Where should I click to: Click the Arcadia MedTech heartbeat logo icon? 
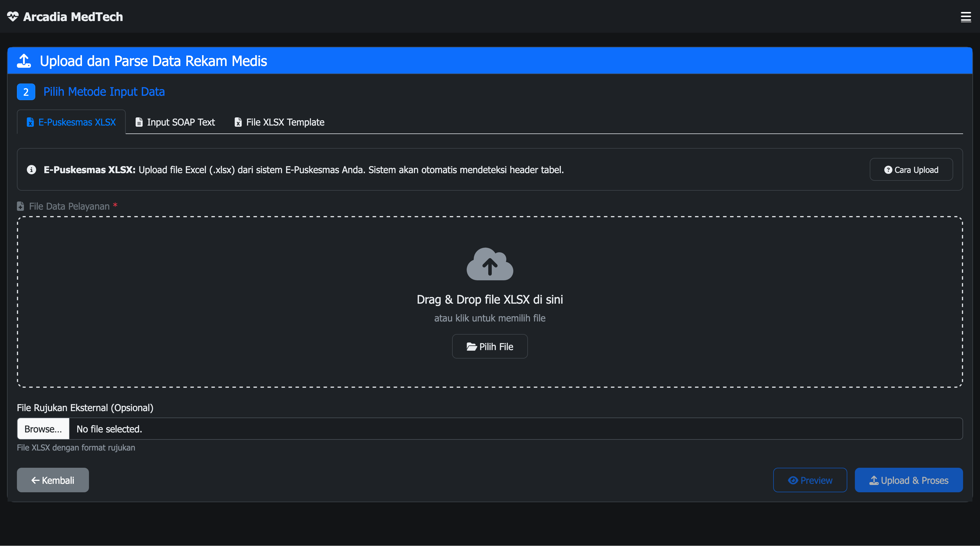(x=13, y=16)
